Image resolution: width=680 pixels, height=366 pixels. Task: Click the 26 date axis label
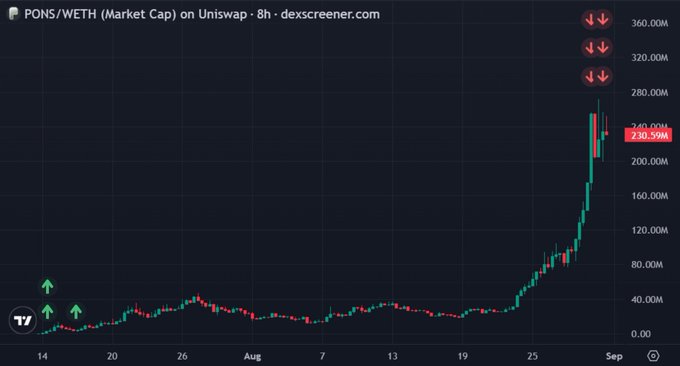pyautogui.click(x=182, y=356)
